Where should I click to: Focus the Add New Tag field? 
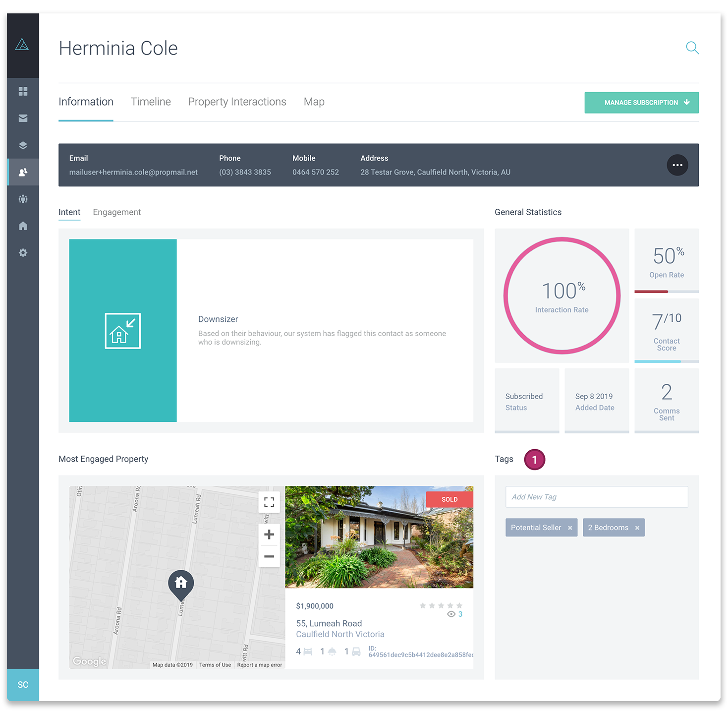[x=597, y=497]
